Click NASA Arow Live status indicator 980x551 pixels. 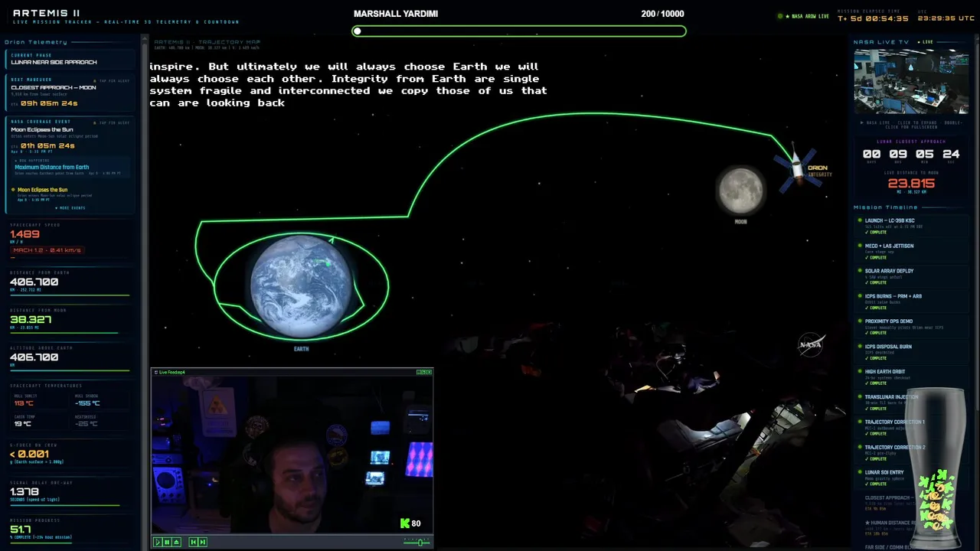tap(804, 16)
